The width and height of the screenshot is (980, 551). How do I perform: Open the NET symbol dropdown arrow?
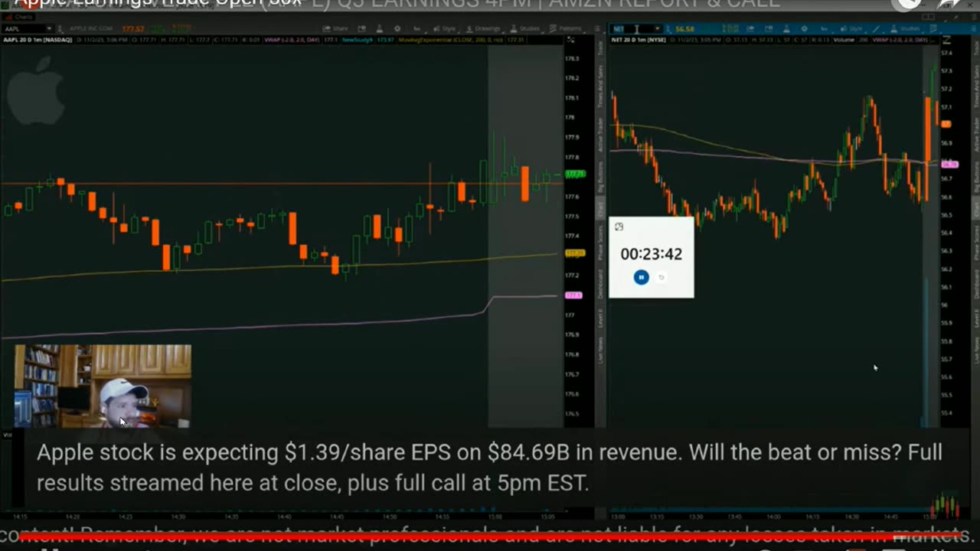click(x=657, y=29)
